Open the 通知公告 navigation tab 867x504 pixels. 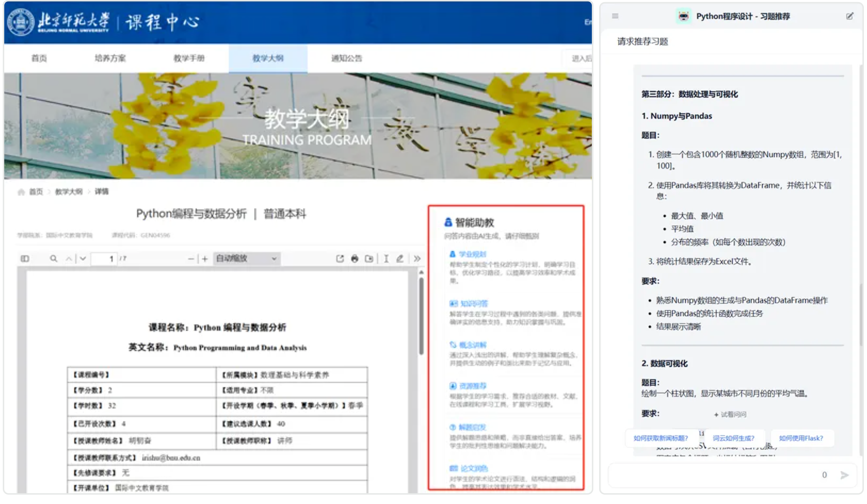347,58
